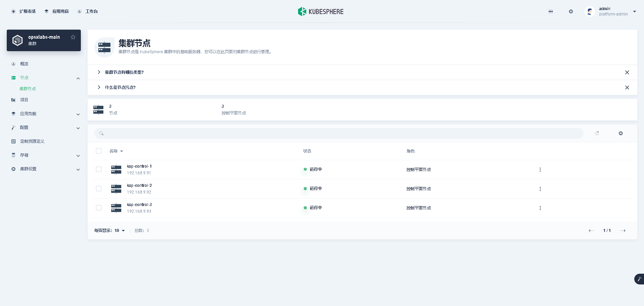Open node ksp-control-1 details
This screenshot has height=306, width=644.
(x=139, y=166)
